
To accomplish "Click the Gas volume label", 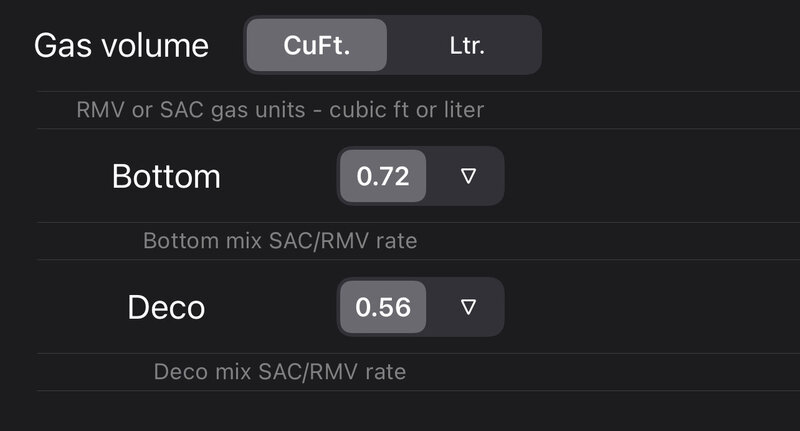I will [122, 45].
